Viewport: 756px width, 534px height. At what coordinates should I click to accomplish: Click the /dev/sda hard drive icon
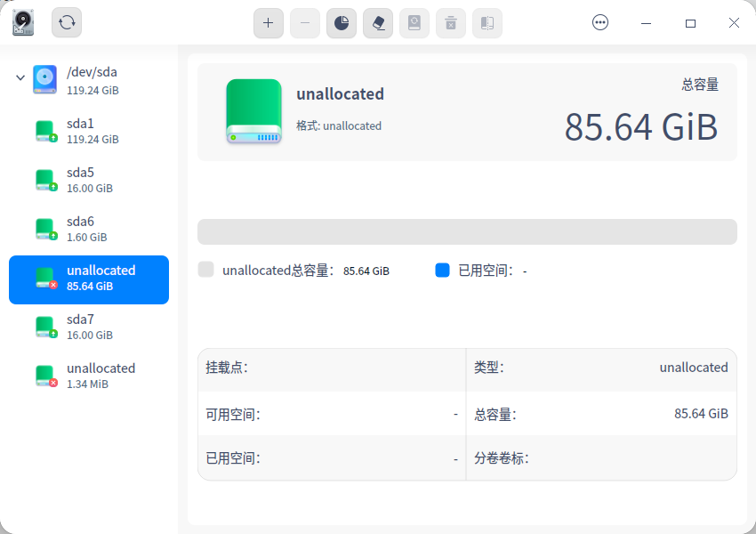44,80
